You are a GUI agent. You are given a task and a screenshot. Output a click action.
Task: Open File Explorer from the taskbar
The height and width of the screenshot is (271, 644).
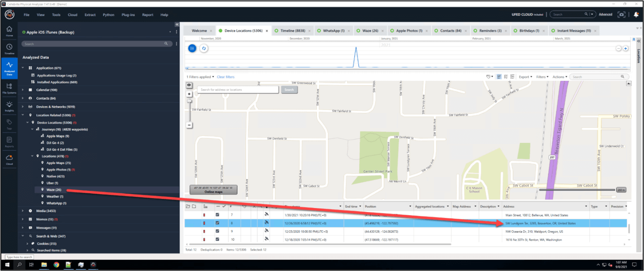[44, 265]
